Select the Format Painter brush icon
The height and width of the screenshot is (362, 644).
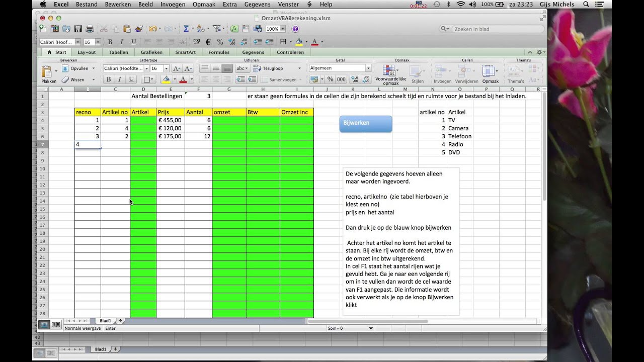coord(139,29)
